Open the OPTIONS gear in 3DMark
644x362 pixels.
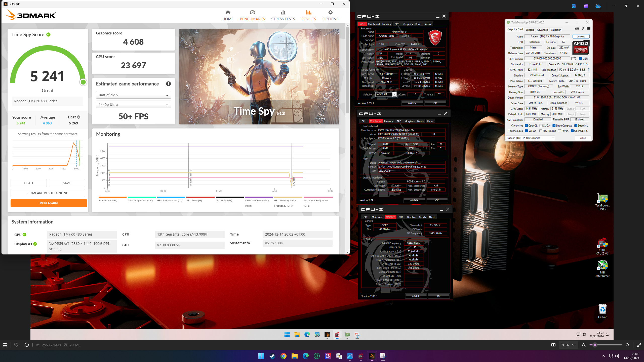click(x=330, y=15)
